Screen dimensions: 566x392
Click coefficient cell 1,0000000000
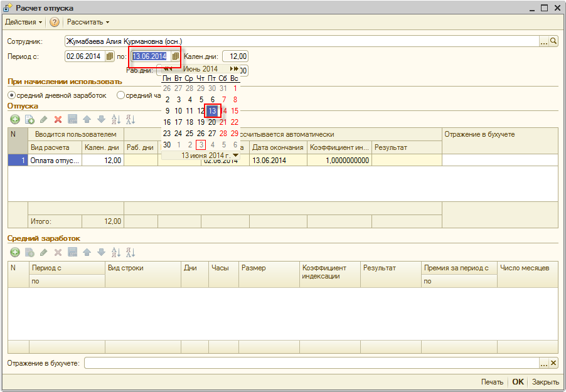coord(339,161)
